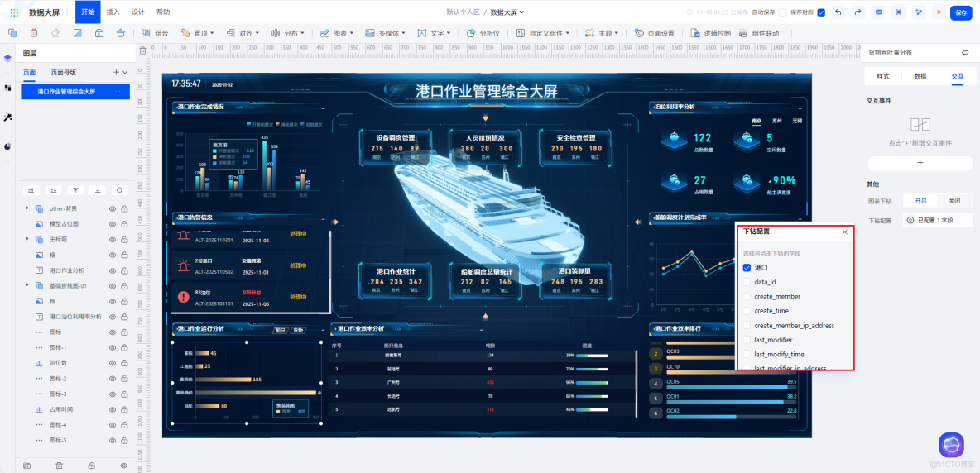This screenshot has width=980, height=473.
Task: Click the 组合 group tool
Action: (x=155, y=33)
